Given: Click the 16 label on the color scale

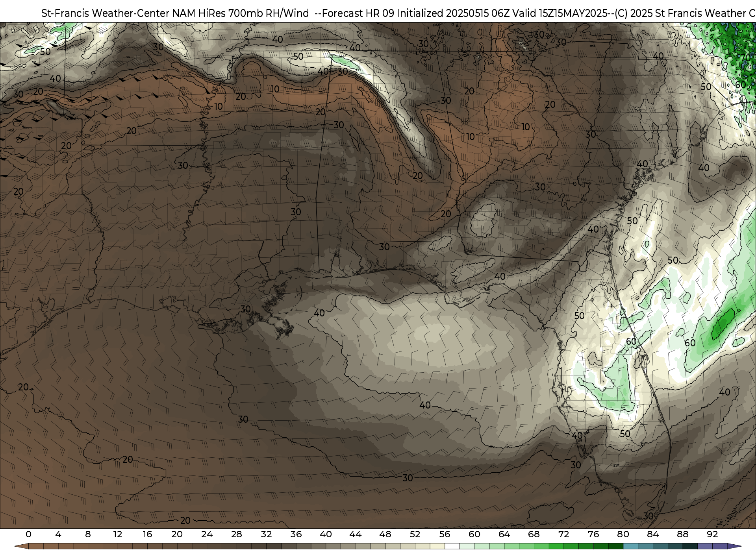Looking at the screenshot, I should click(x=147, y=534).
